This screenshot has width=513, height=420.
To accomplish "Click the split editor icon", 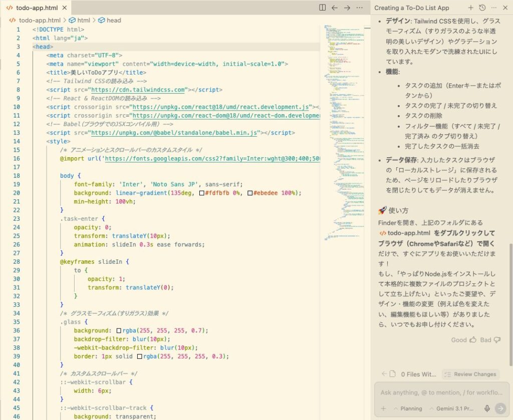I will [322, 8].
